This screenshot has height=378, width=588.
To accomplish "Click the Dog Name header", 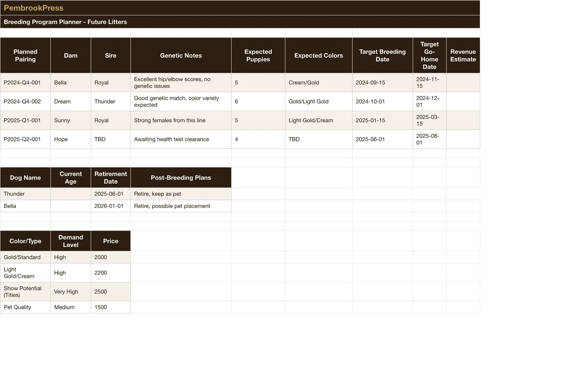I will tap(25, 178).
